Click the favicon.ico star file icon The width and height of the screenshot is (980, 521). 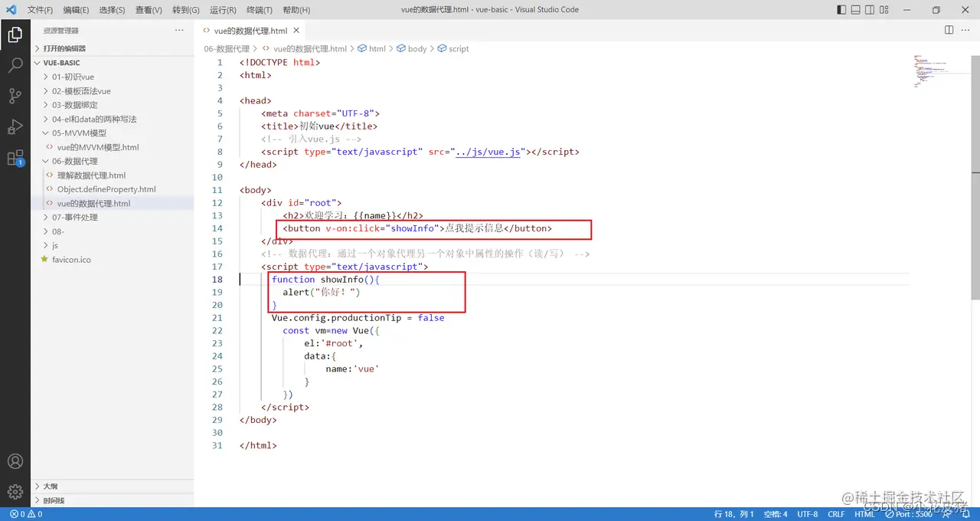tap(44, 260)
